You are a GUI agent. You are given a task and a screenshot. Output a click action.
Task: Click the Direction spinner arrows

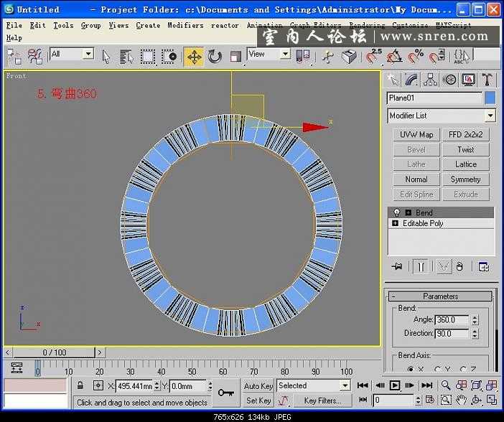(475, 334)
